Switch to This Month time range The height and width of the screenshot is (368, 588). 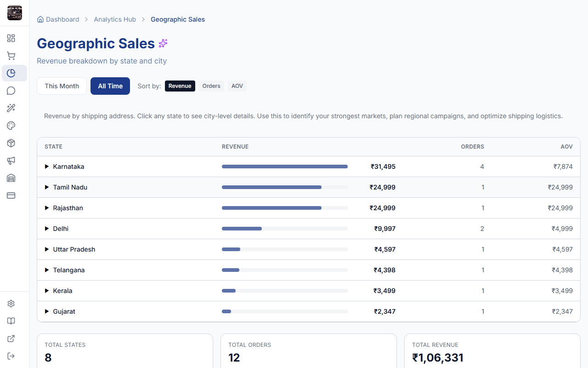(x=62, y=86)
